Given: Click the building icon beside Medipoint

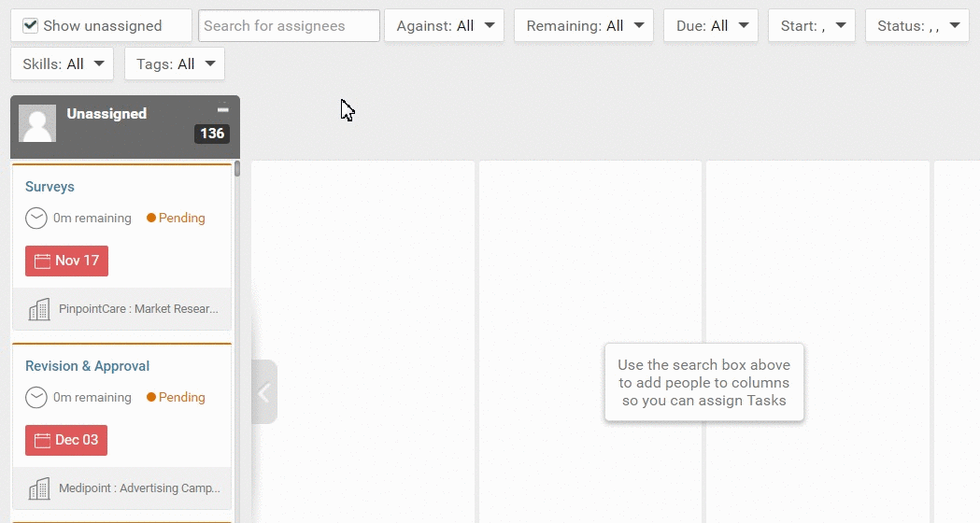Looking at the screenshot, I should coord(39,488).
